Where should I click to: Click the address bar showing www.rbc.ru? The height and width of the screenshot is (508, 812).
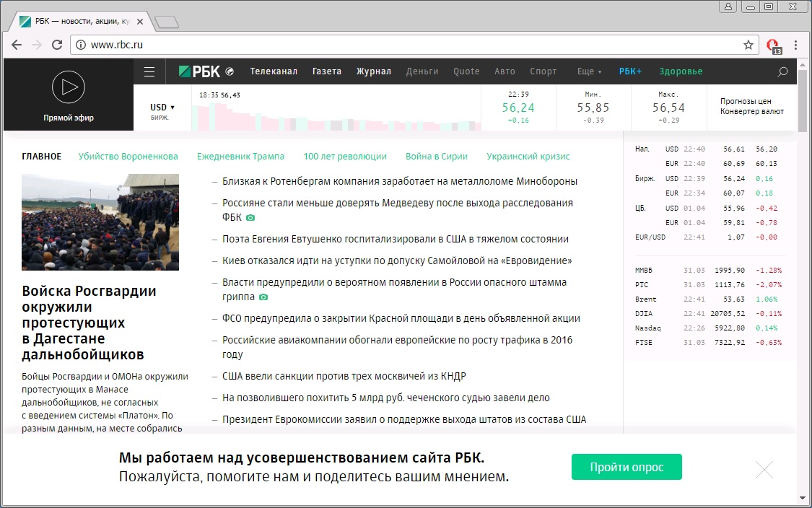pos(404,45)
